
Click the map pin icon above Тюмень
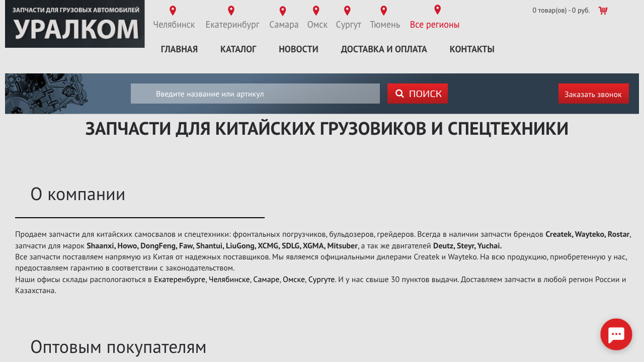[384, 11]
